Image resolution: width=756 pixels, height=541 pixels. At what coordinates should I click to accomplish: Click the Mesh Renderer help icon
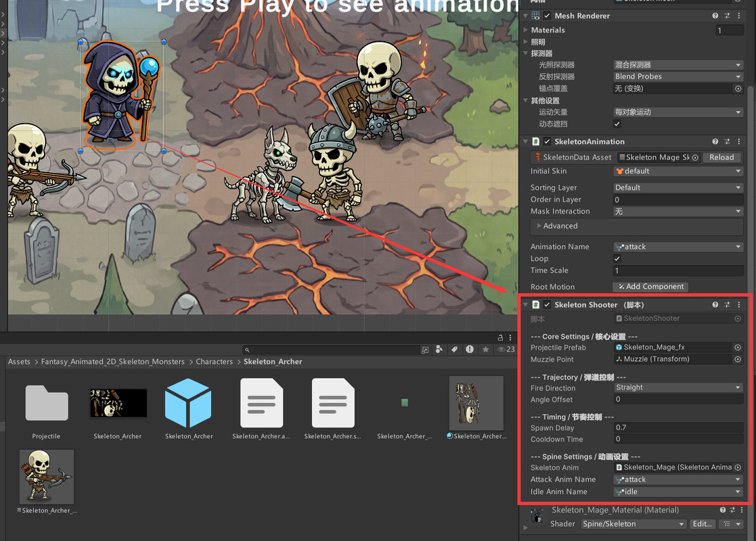(x=714, y=15)
